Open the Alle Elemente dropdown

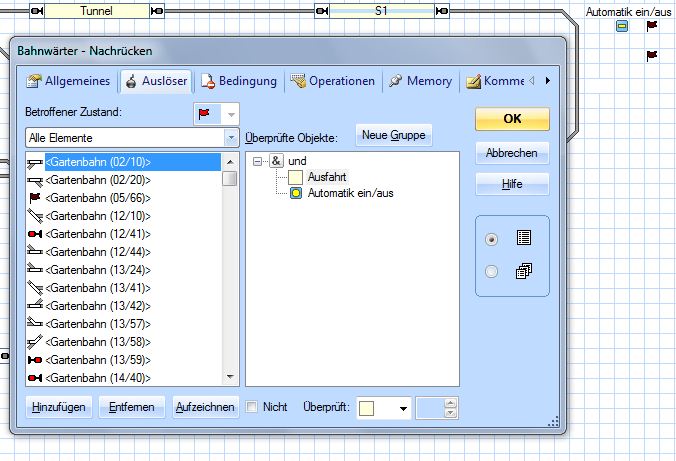[x=231, y=137]
